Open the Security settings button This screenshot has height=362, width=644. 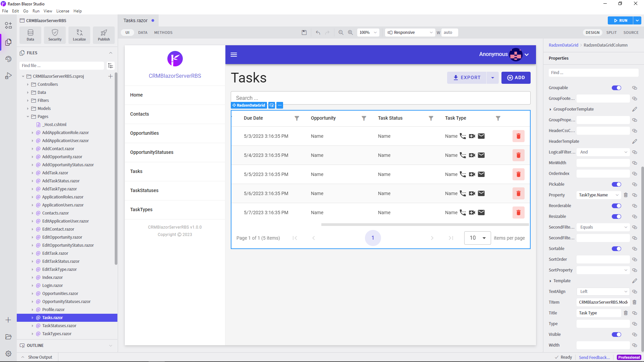(x=55, y=35)
